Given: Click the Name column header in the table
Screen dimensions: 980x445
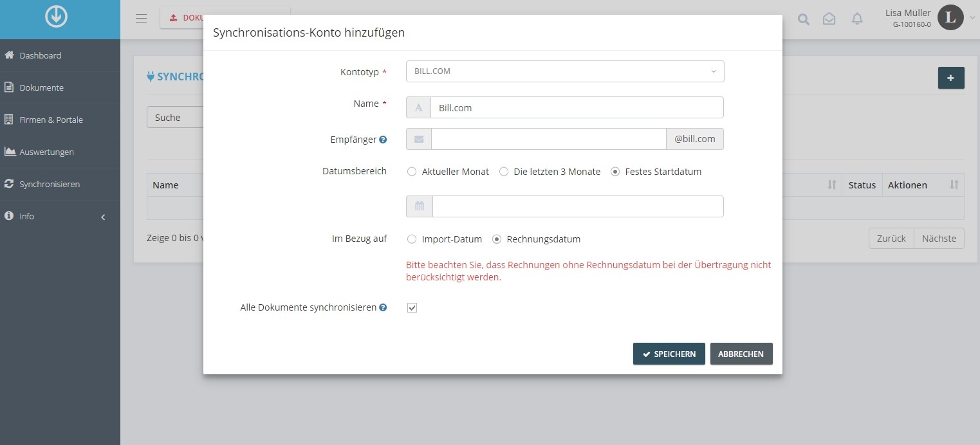Looking at the screenshot, I should (165, 185).
